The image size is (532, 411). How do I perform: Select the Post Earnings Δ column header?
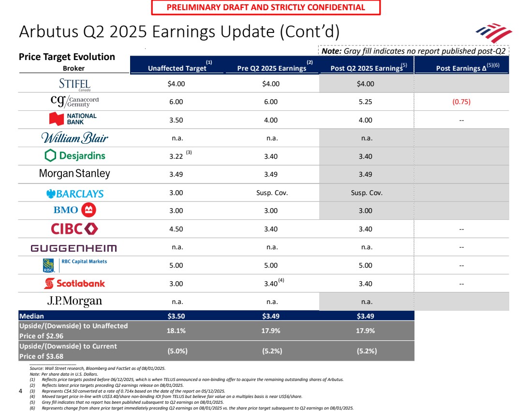click(461, 68)
